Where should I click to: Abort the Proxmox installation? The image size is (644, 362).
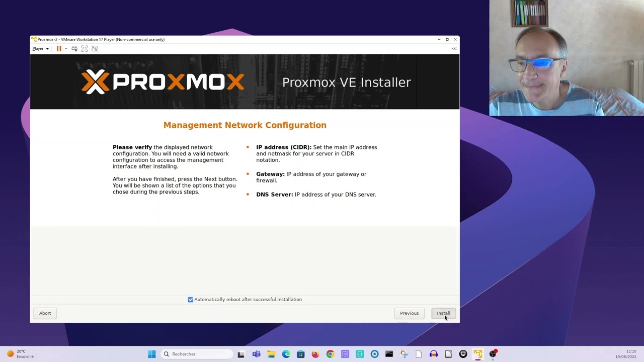click(45, 313)
